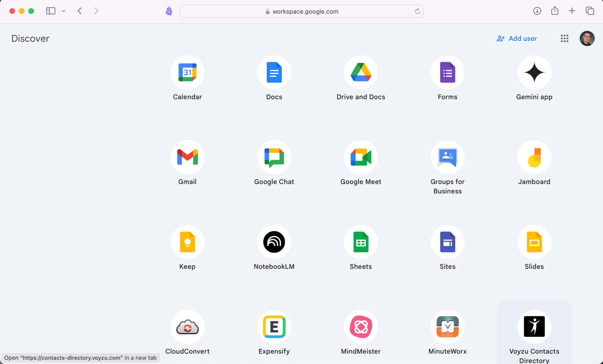Viewport: 603px width, 364px height.
Task: Open the Jamboard app icon
Action: click(x=534, y=157)
